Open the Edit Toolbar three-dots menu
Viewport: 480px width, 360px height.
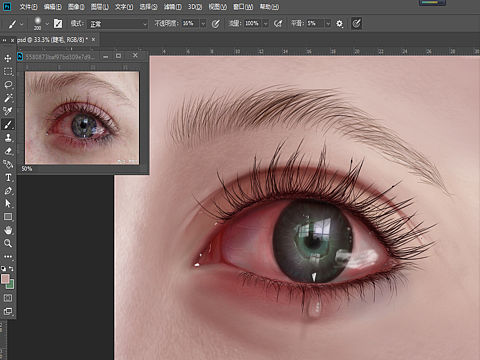pos(8,257)
